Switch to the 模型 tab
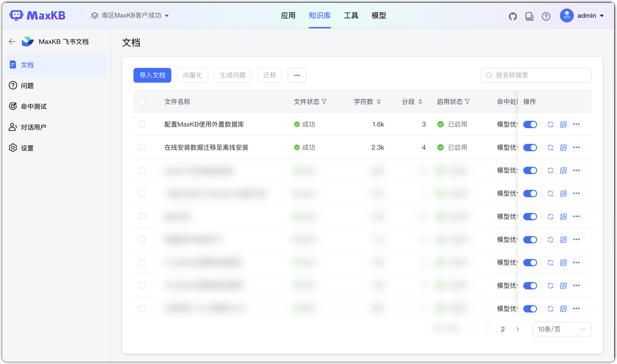The width and height of the screenshot is (617, 364). pos(379,16)
